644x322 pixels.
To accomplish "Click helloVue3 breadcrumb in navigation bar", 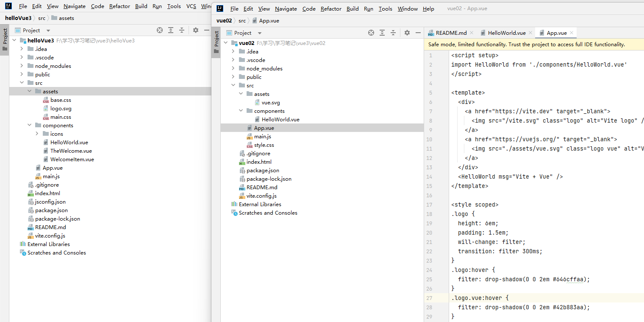I will click(18, 18).
